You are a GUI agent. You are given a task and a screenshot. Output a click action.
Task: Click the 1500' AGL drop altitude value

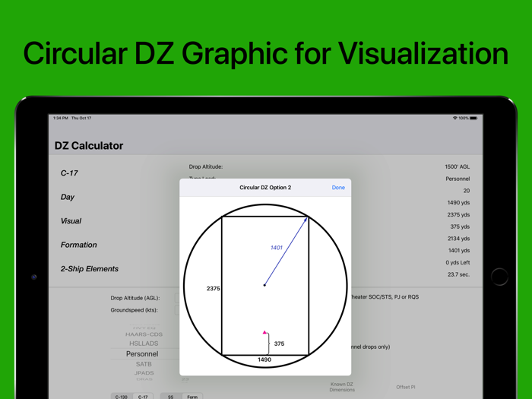coord(458,166)
